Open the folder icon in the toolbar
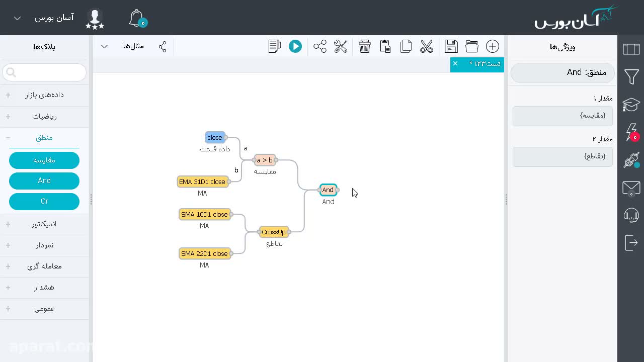The image size is (644, 362). [x=472, y=46]
